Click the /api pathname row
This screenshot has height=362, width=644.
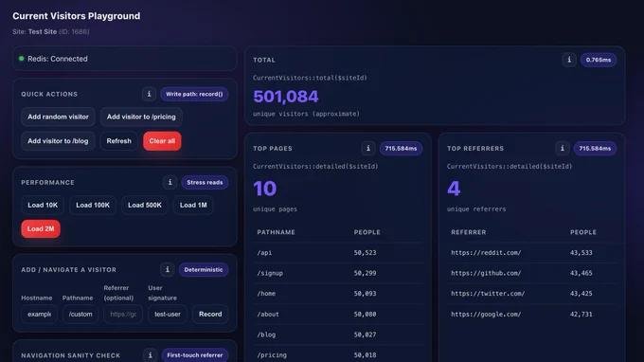coord(337,253)
